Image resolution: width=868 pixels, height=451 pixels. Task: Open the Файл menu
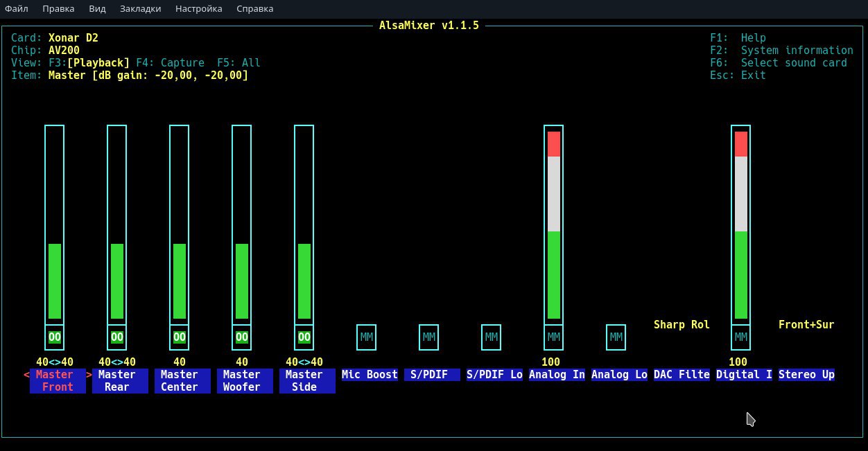[x=17, y=9]
